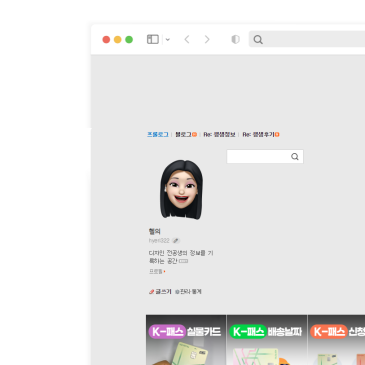Open the sidebar dropdown chevron
The image size is (365, 365).
[x=168, y=40]
